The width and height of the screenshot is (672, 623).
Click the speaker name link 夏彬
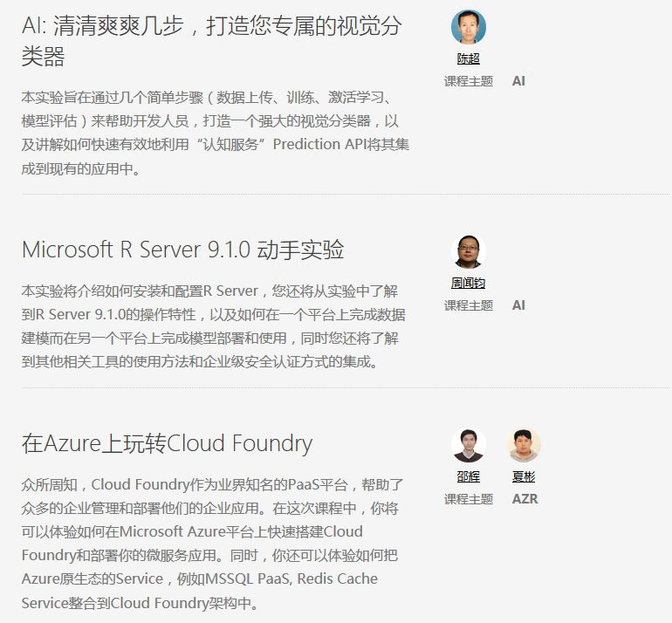(524, 477)
